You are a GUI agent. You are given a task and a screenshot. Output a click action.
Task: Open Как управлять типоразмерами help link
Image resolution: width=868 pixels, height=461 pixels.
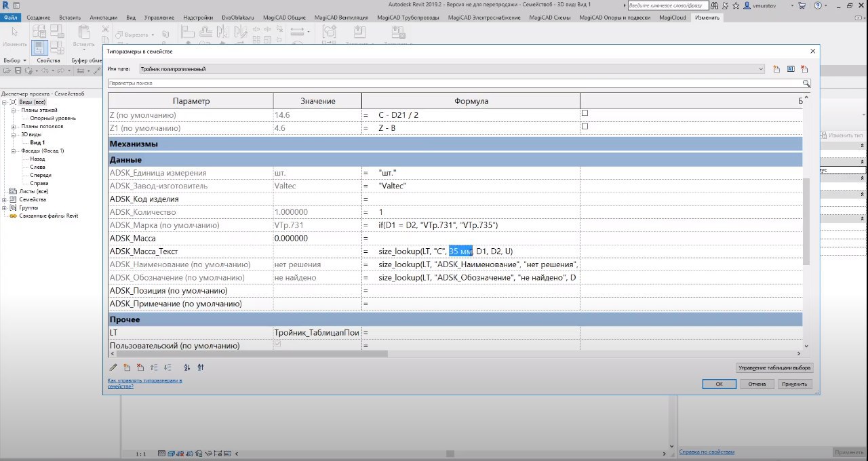point(145,383)
